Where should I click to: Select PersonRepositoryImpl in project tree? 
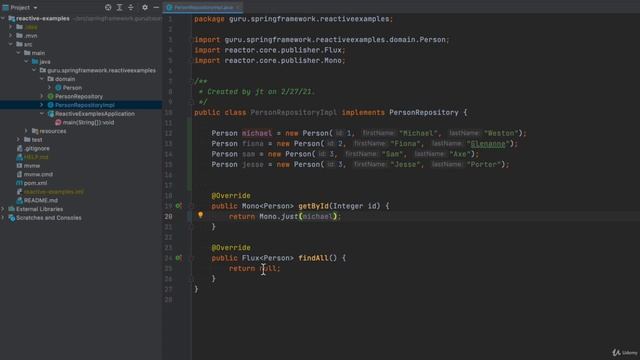pos(85,105)
